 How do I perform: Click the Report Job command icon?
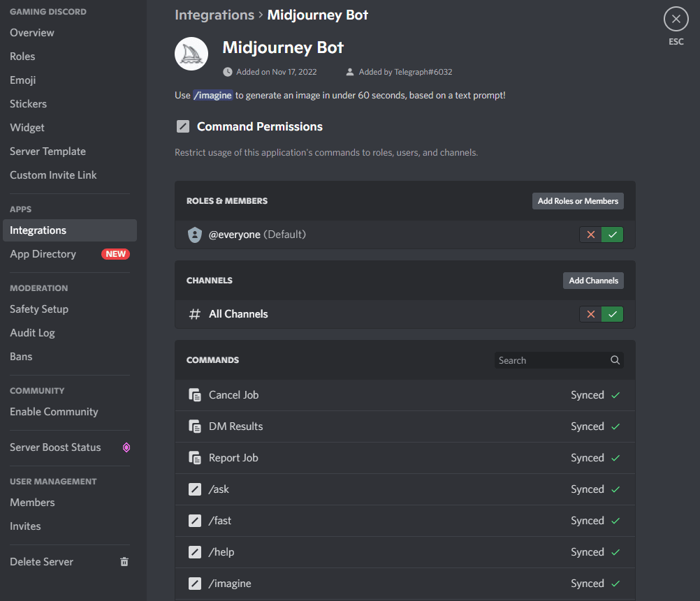point(195,458)
